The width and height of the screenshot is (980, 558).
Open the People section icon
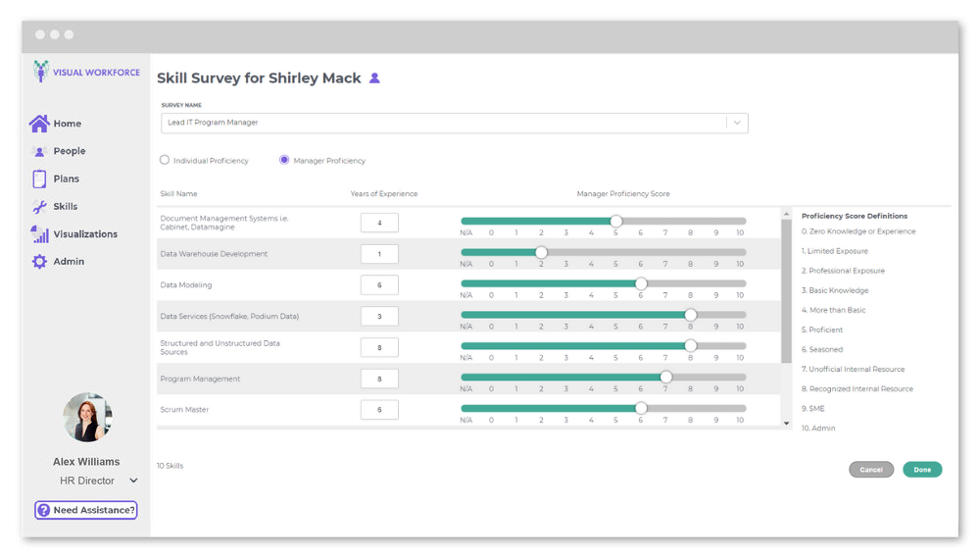[39, 151]
